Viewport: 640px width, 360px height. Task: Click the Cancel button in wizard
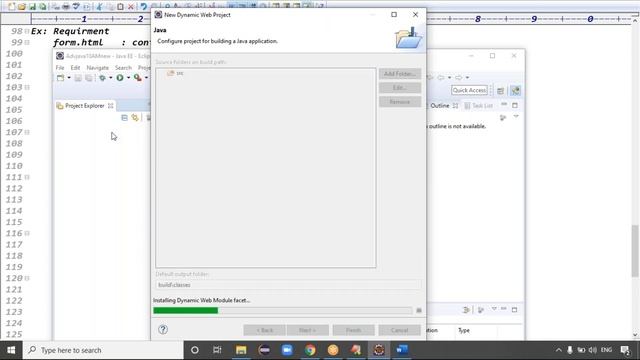pos(399,330)
